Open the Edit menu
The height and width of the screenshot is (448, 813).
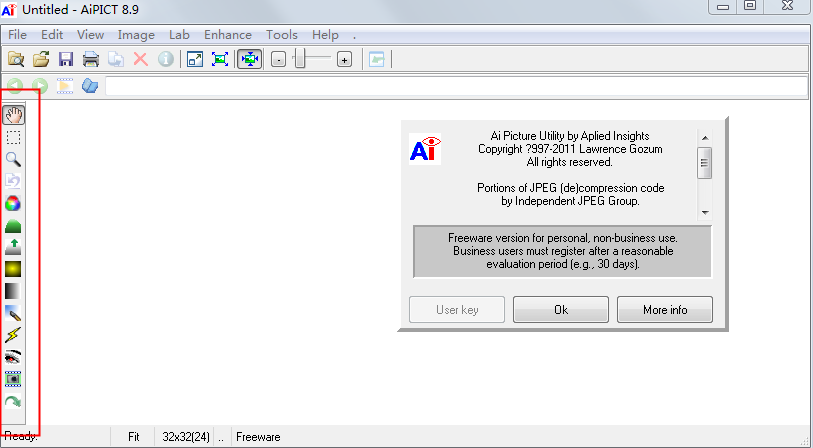(x=52, y=35)
